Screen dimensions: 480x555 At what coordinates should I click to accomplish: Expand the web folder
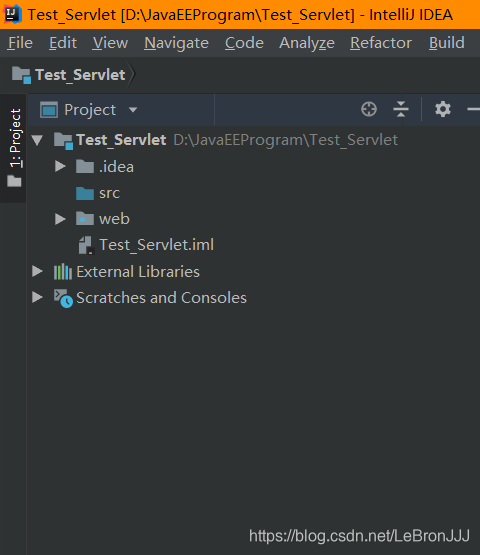click(60, 219)
